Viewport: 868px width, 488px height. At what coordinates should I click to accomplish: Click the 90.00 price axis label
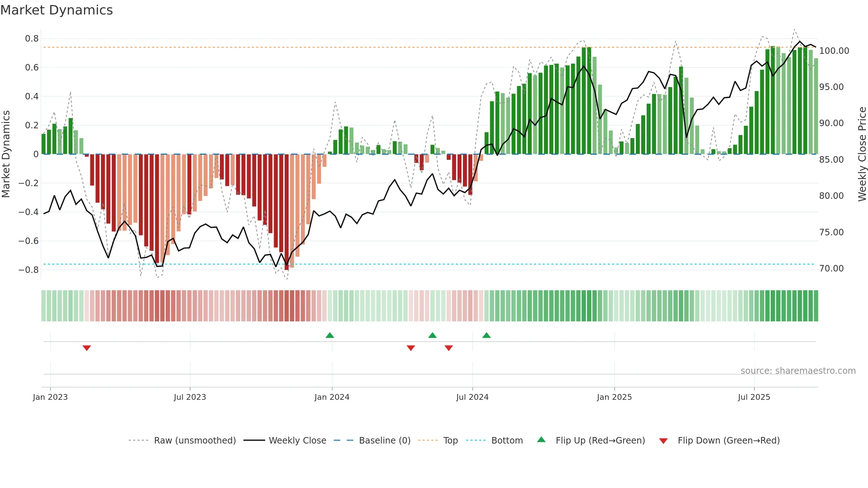coord(831,123)
